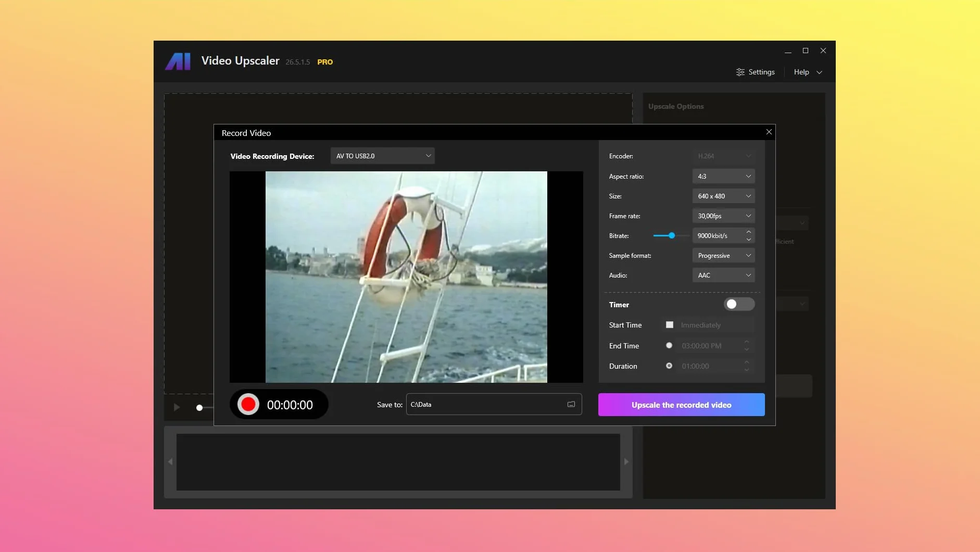Click the 00:00:00 recording timer display
Viewport: 980px width, 552px height.
click(290, 405)
